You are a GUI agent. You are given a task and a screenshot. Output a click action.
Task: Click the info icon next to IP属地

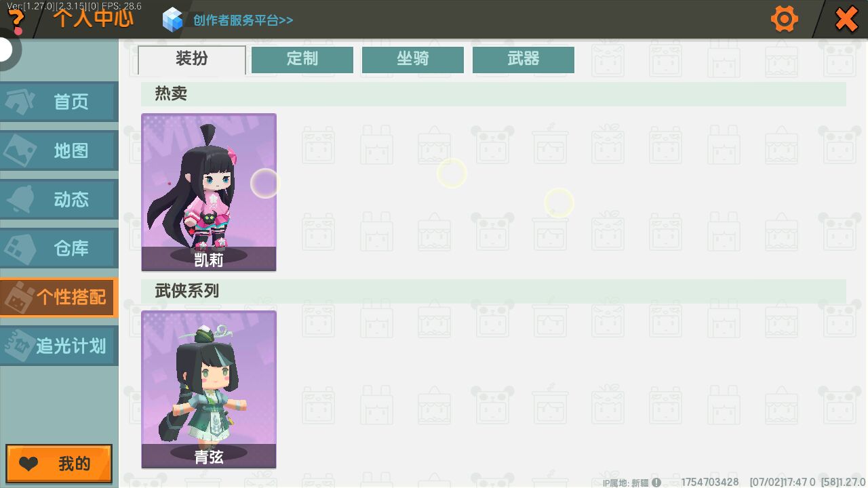(656, 483)
